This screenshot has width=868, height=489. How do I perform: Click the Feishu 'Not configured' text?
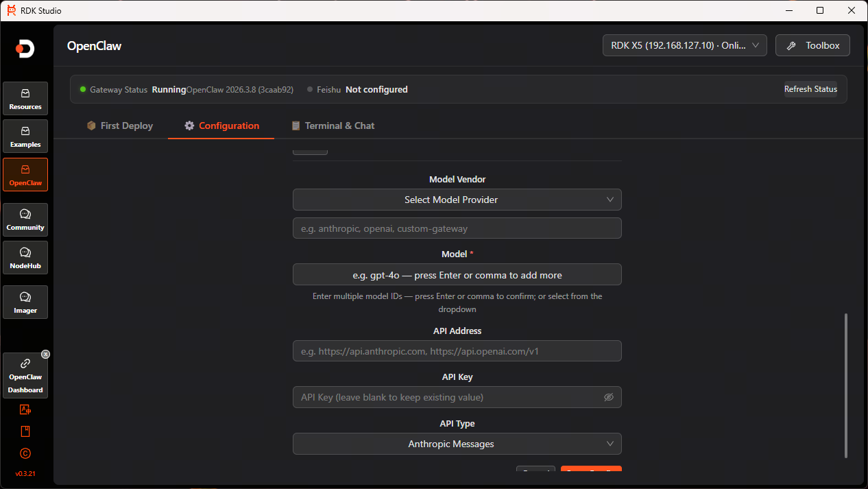pos(376,89)
